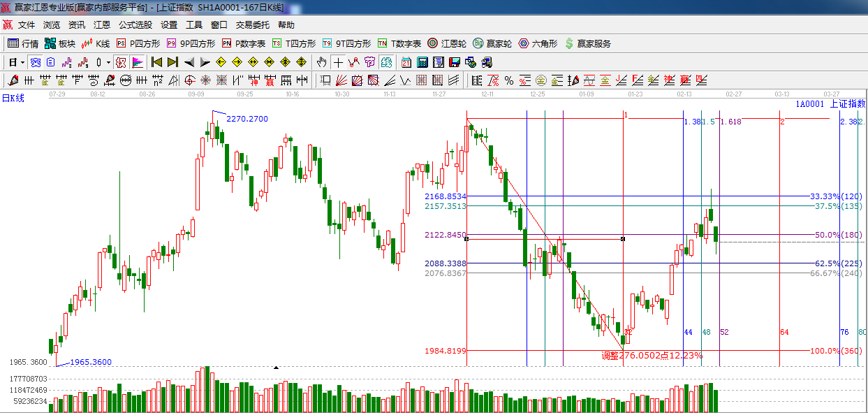The image size is (868, 413).
Task: Toggle the crosshair cursor mode
Action: 338,62
